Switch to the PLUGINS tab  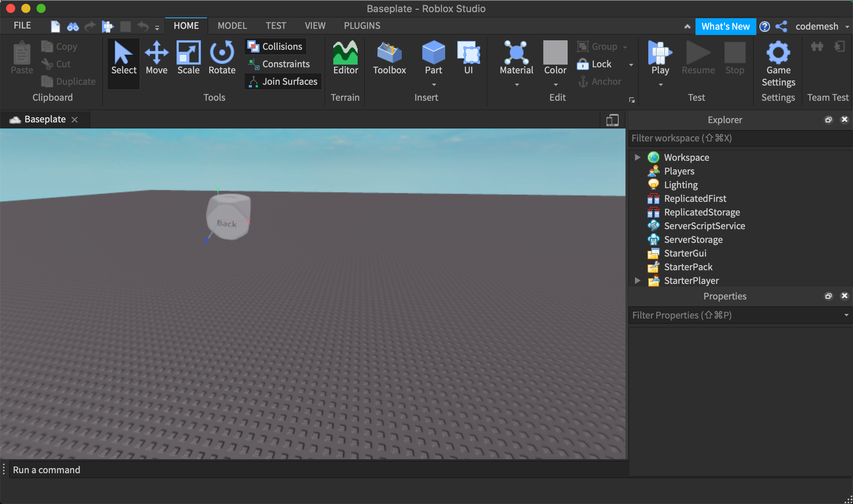point(361,25)
